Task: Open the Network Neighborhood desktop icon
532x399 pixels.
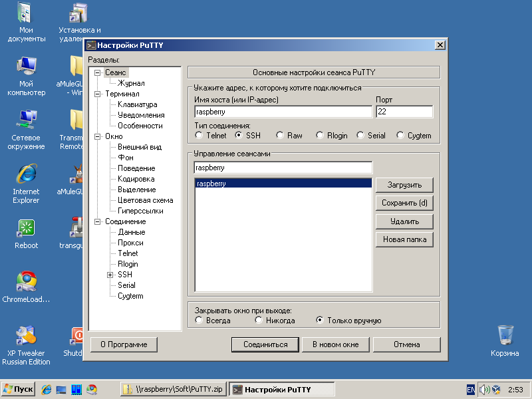Action: [x=26, y=130]
